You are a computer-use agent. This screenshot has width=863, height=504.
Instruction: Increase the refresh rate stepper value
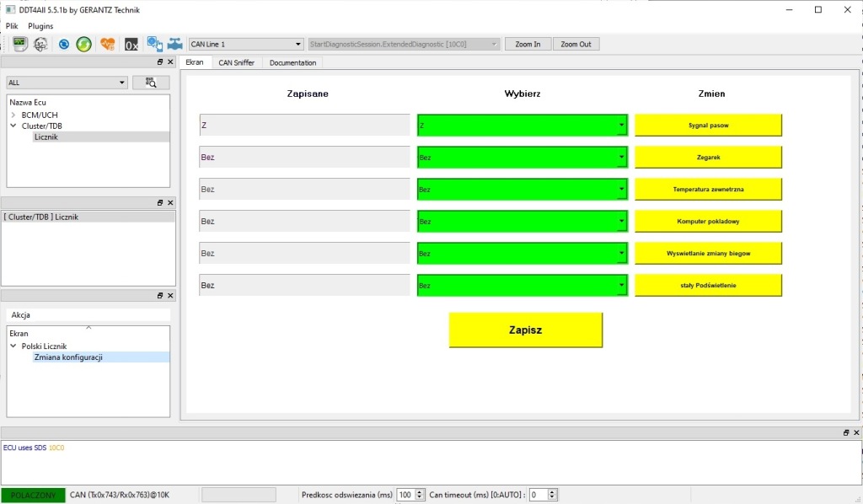(x=420, y=492)
